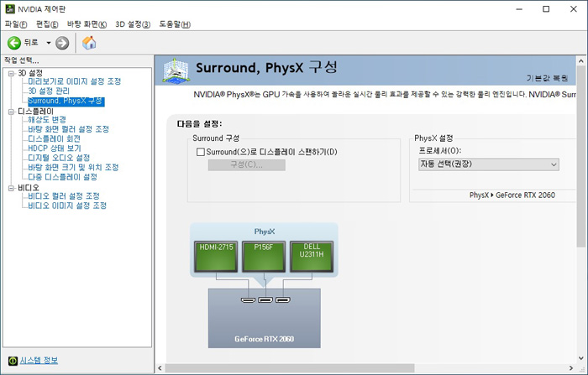Screen dimensions: 588x375
Task: Click the vertical scrollbar in the main panel
Action: 581,210
